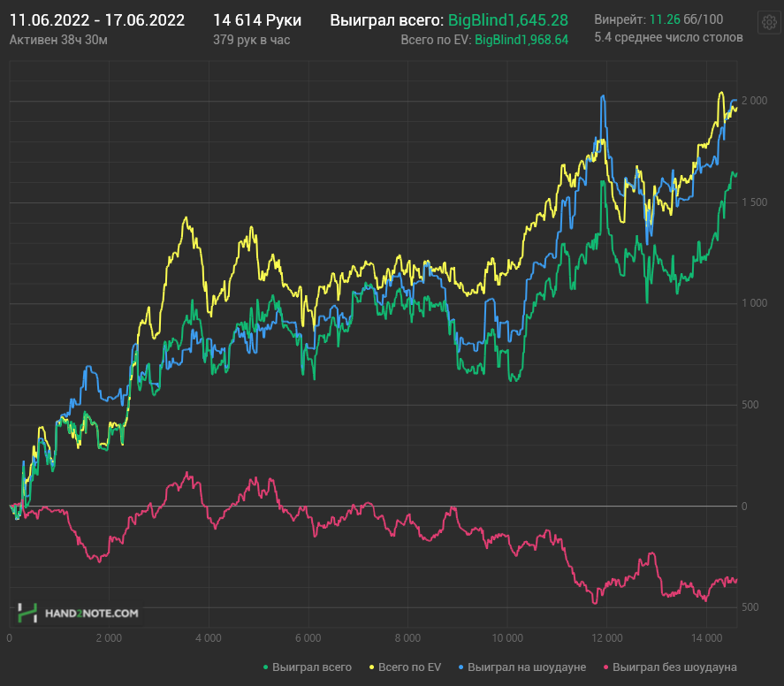Toggle the 'Выиграл на шоудауне' legend series

[x=522, y=667]
